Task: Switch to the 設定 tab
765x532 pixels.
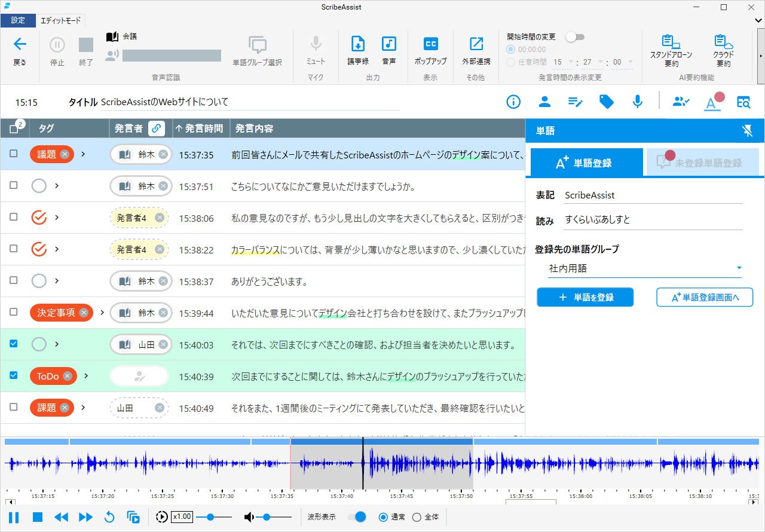Action: [x=18, y=20]
